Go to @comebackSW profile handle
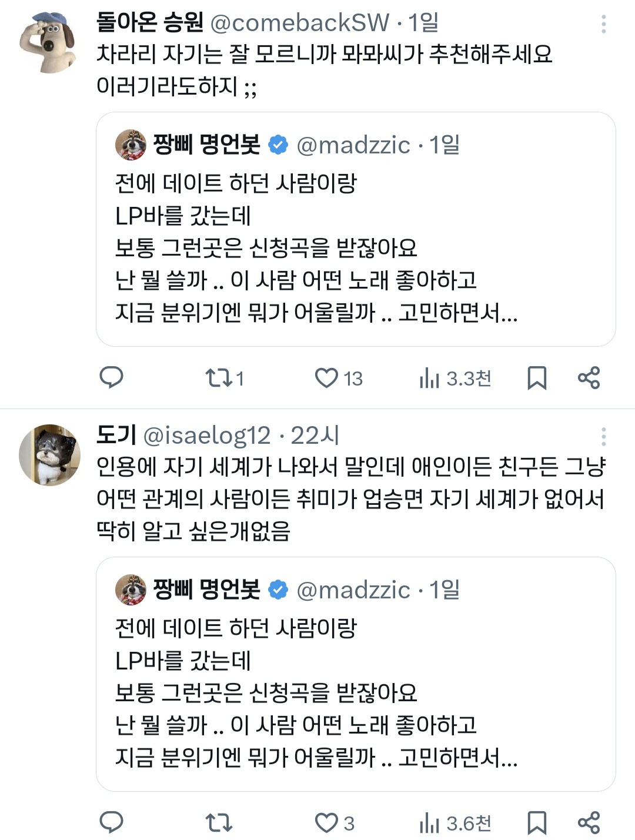 tap(299, 23)
